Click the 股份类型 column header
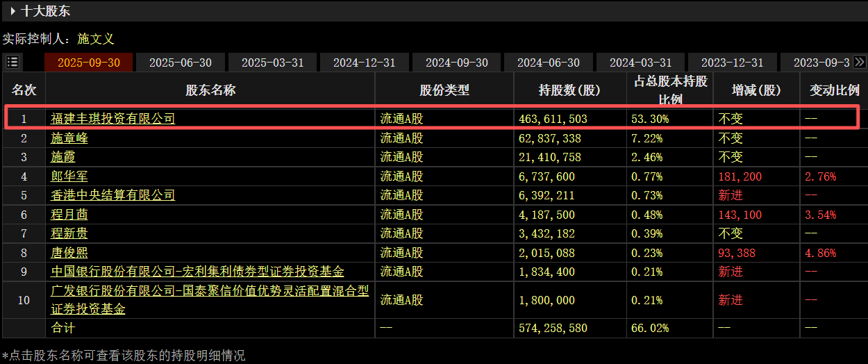 (x=444, y=90)
